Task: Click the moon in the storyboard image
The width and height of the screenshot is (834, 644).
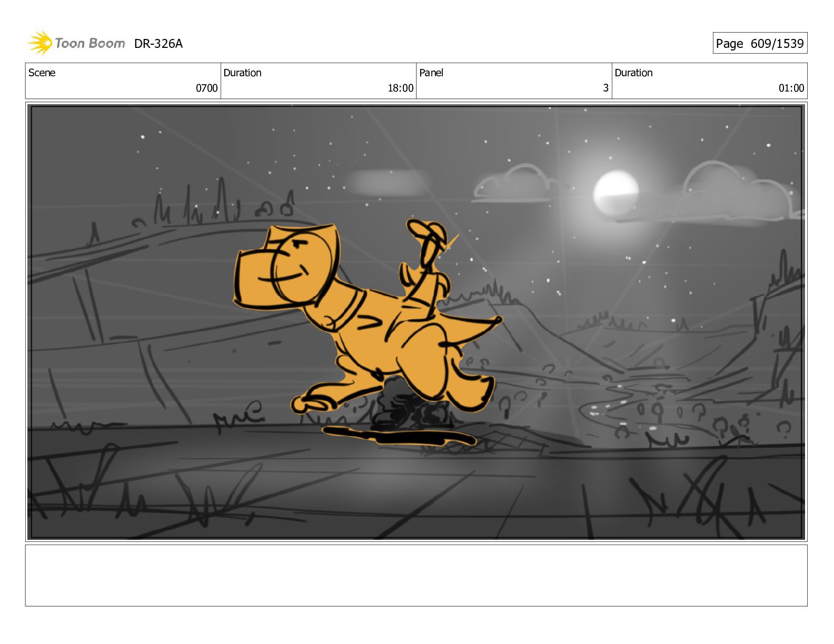Action: pos(615,193)
